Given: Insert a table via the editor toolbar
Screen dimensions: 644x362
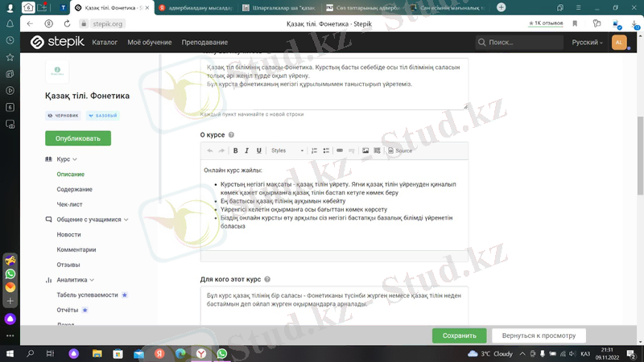Looking at the screenshot, I should click(377, 150).
